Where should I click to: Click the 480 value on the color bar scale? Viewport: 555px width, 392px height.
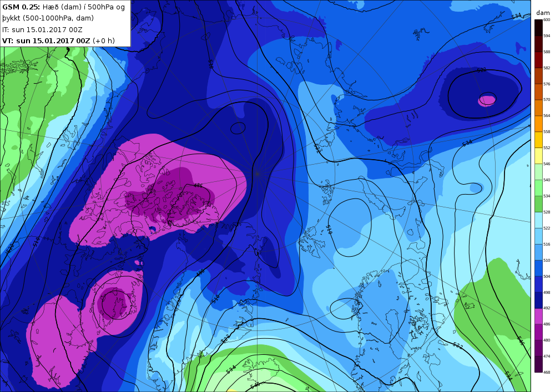click(x=547, y=340)
